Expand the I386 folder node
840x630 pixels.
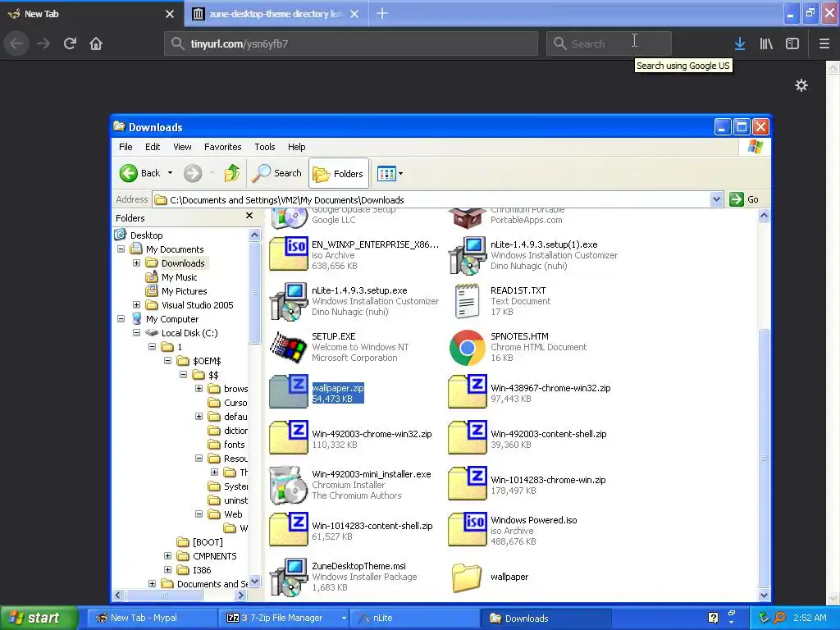point(167,569)
